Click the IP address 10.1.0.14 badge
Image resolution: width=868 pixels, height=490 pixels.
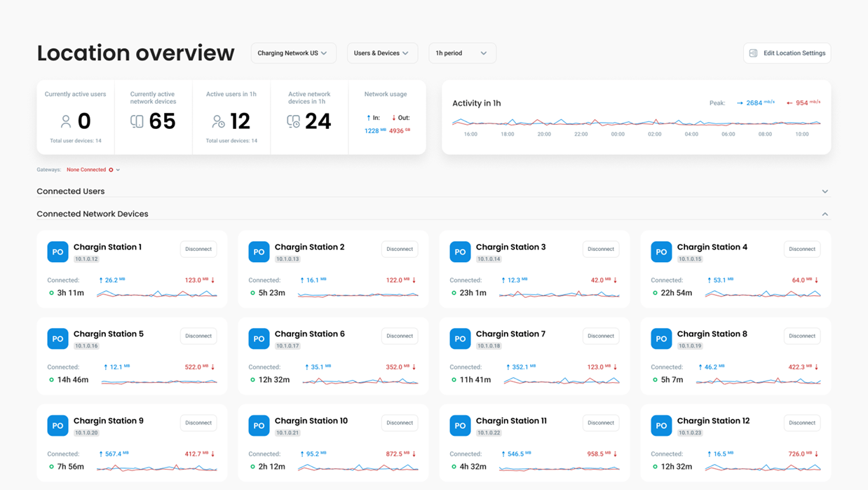click(489, 259)
